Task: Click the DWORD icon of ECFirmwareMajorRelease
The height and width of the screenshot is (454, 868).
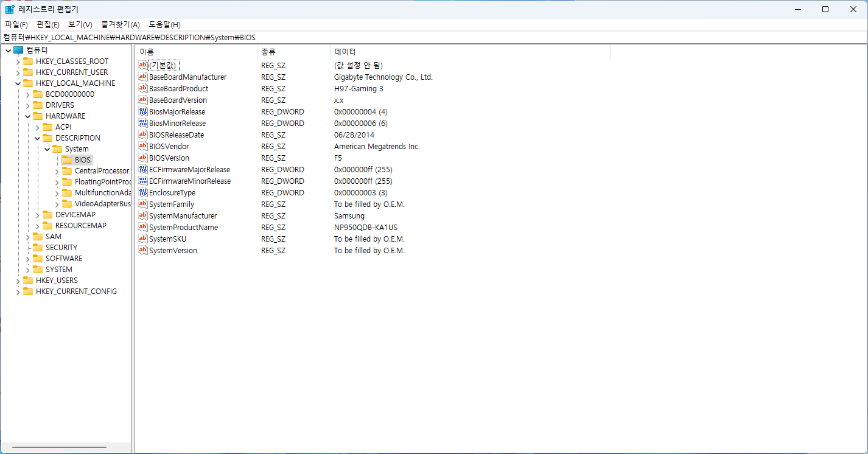Action: pos(143,169)
